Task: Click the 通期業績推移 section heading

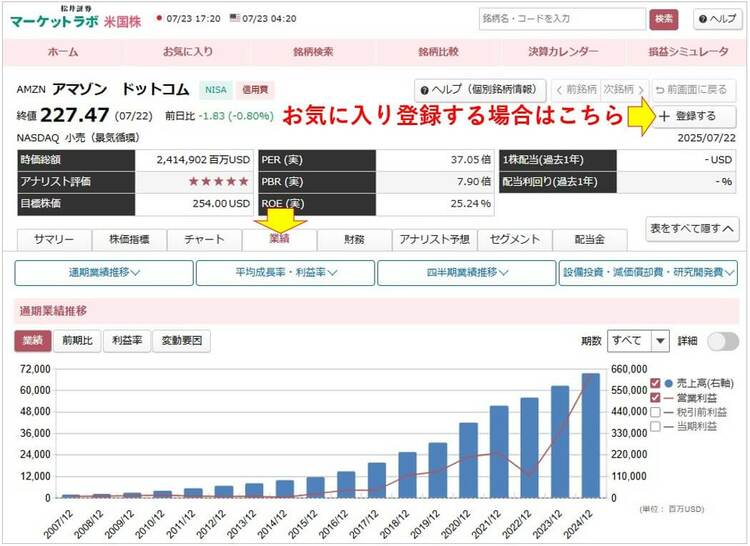Action: (x=53, y=311)
